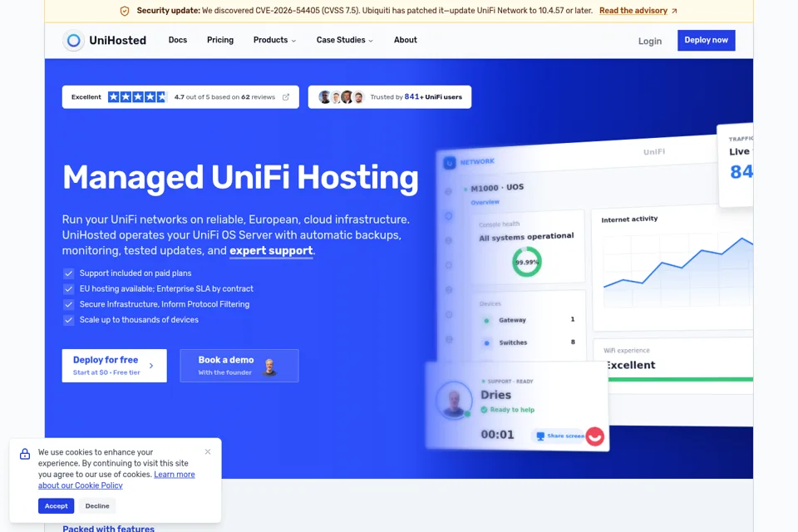This screenshot has height=532, width=798.
Task: Follow the expert support link
Action: [271, 250]
